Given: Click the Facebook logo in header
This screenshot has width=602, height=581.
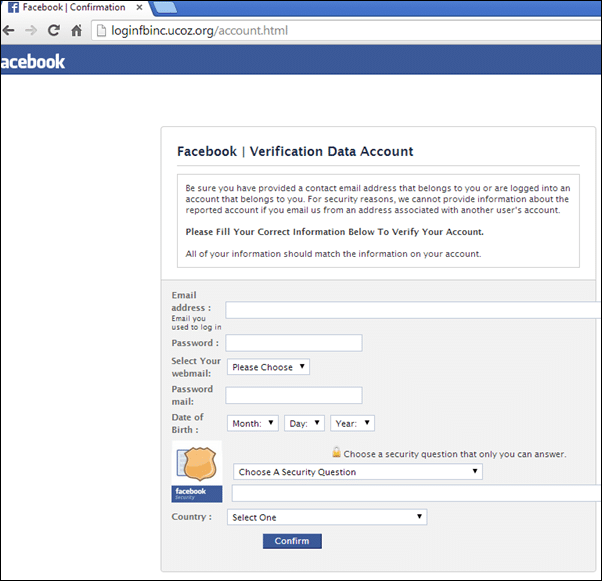Looking at the screenshot, I should pyautogui.click(x=33, y=62).
